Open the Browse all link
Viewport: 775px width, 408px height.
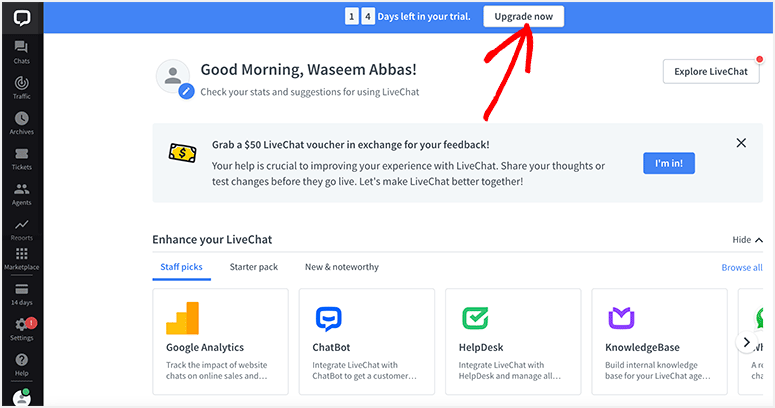(742, 268)
